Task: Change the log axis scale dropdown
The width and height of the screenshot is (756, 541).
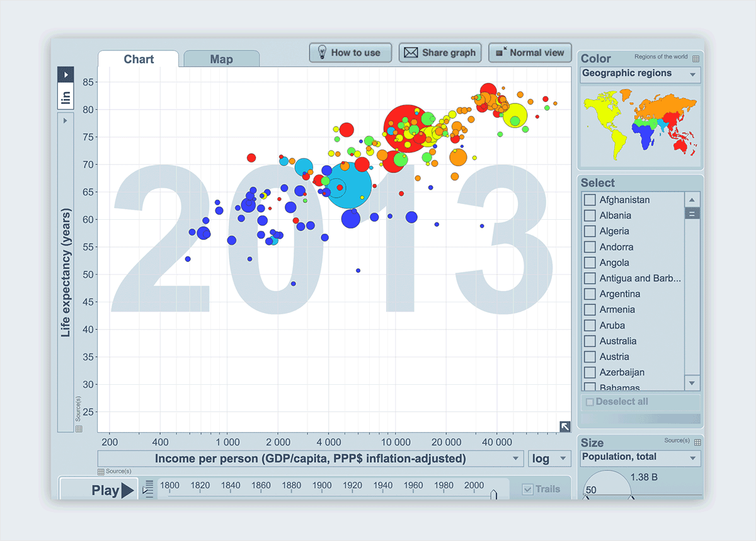Action: pyautogui.click(x=549, y=458)
